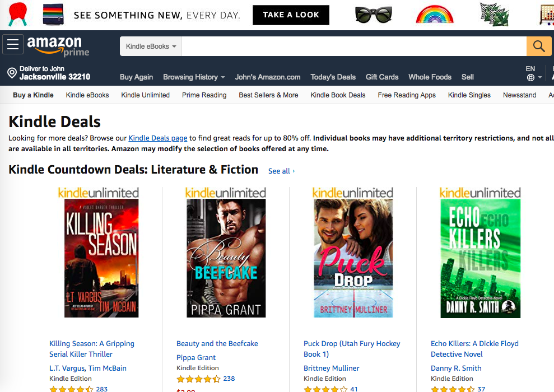Click the sunglasses ad image
This screenshot has width=554, height=392.
click(374, 15)
